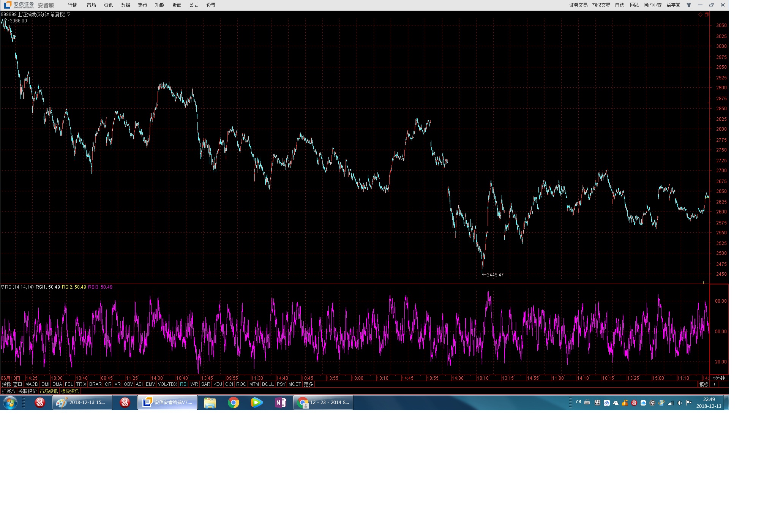Click the white cloud tray icon
This screenshot has width=764, height=532.
coord(616,403)
